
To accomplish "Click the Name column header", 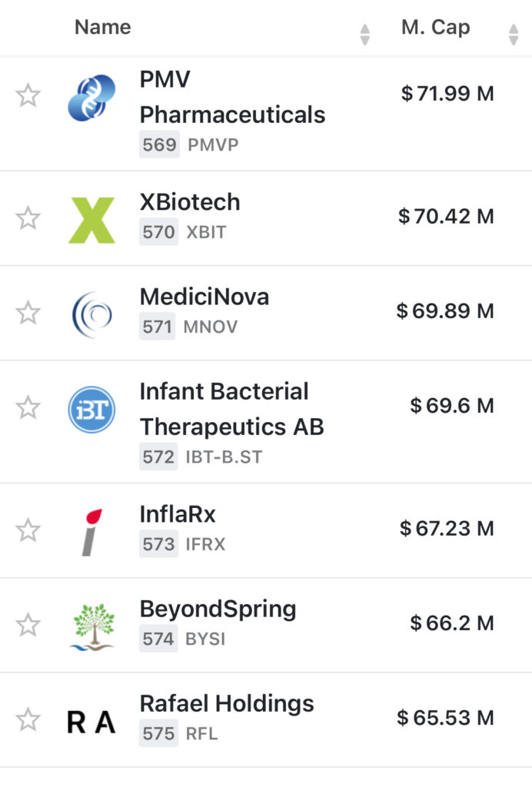I will pos(103,28).
